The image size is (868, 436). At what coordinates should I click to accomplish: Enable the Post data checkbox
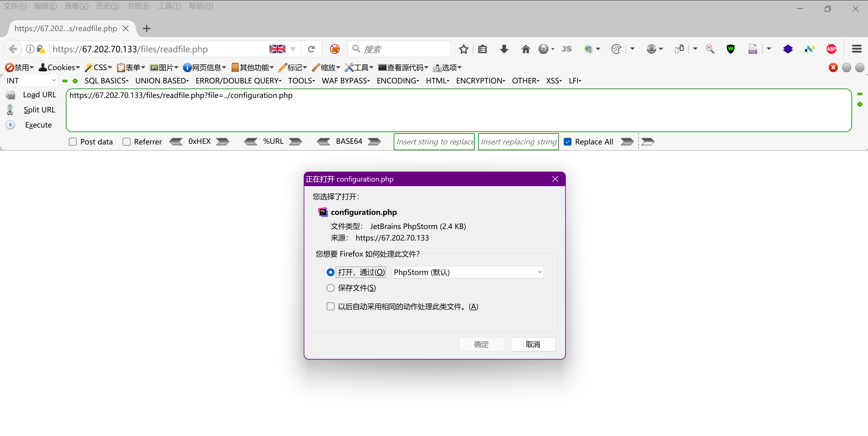(73, 142)
